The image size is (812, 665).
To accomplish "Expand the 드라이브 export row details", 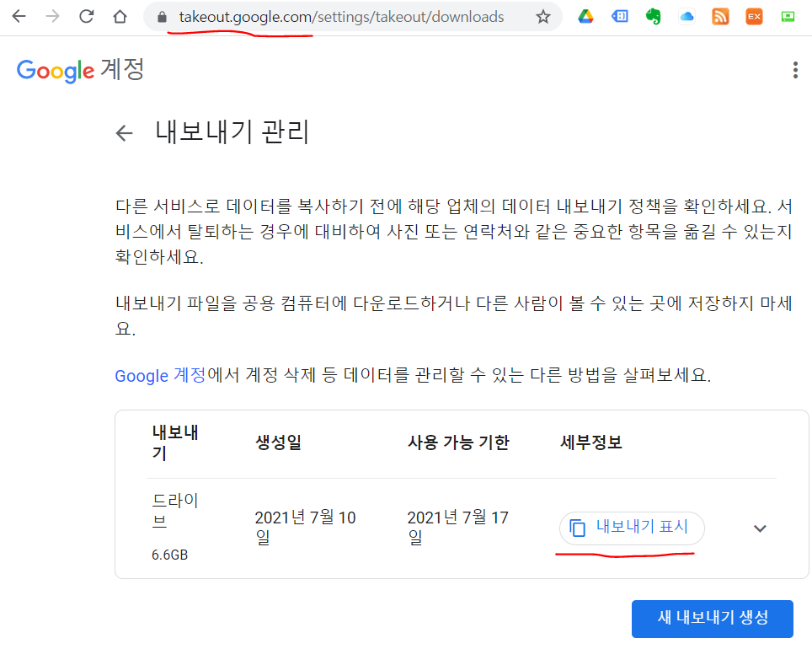I will 760,528.
